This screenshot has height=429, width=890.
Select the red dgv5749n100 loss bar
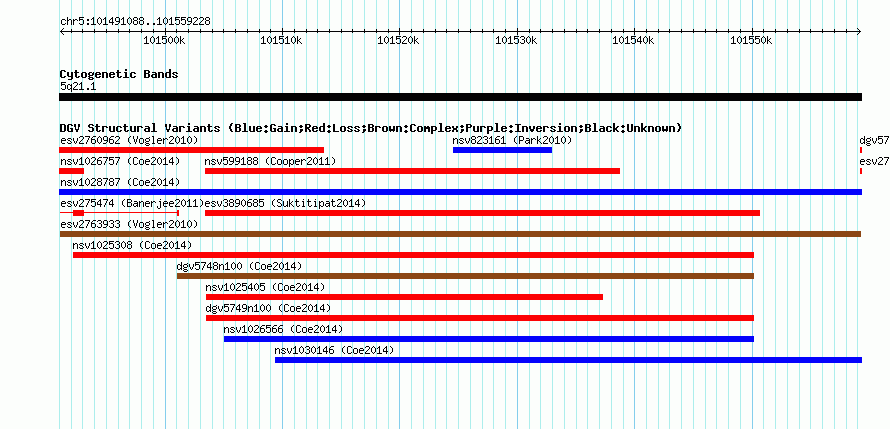coord(480,318)
